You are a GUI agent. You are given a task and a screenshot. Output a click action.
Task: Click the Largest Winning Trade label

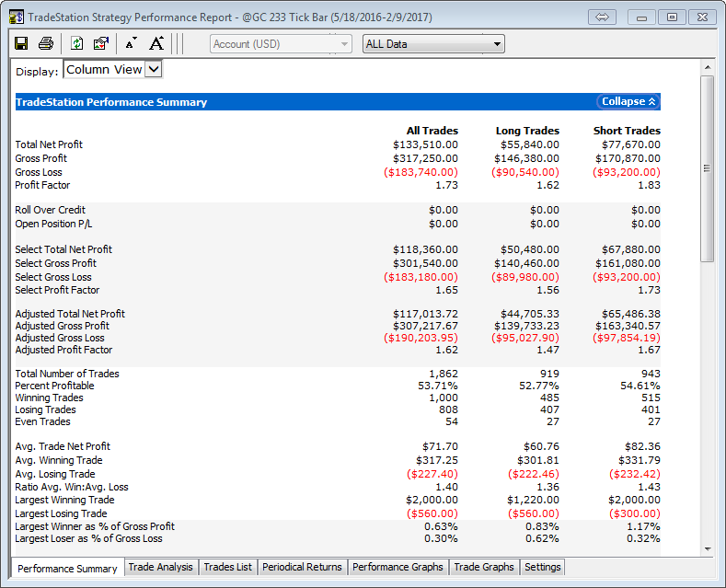pyautogui.click(x=64, y=500)
